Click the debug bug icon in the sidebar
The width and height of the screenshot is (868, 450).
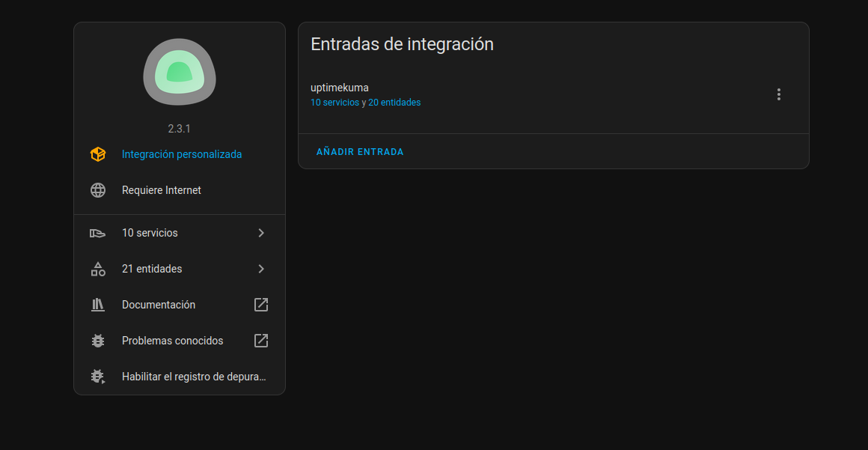point(98,377)
